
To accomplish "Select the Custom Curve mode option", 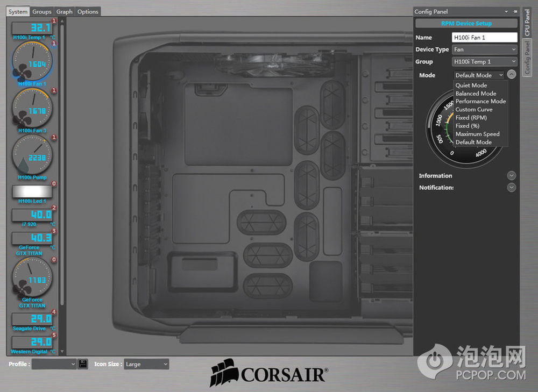I will tap(474, 109).
